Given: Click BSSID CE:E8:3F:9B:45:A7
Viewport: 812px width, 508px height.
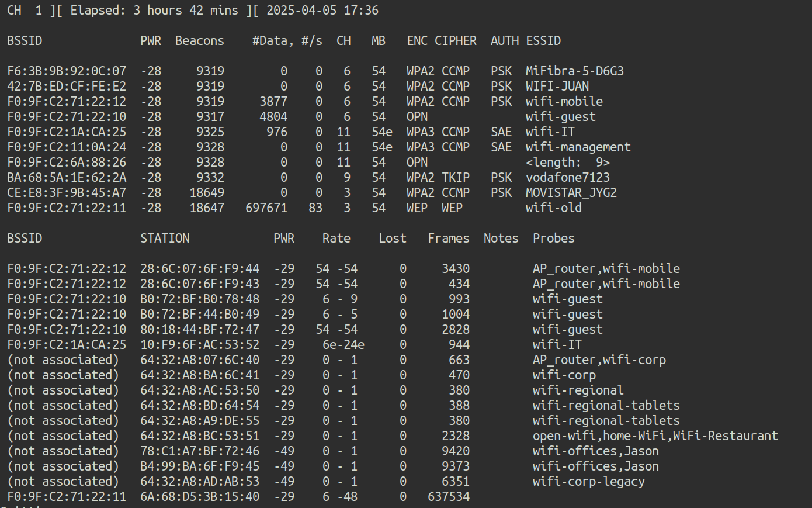Looking at the screenshot, I should 67,192.
